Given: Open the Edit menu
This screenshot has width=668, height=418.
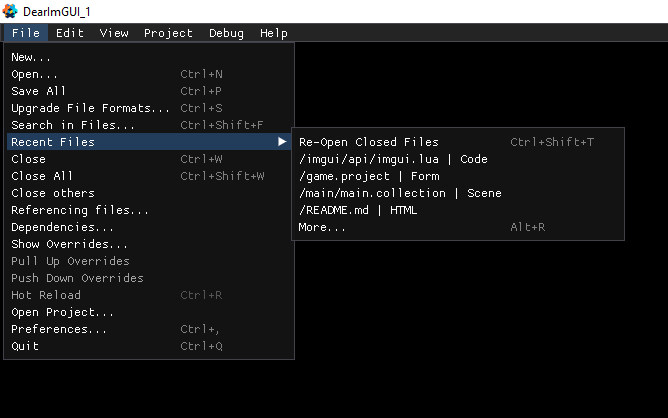Looking at the screenshot, I should tap(70, 33).
